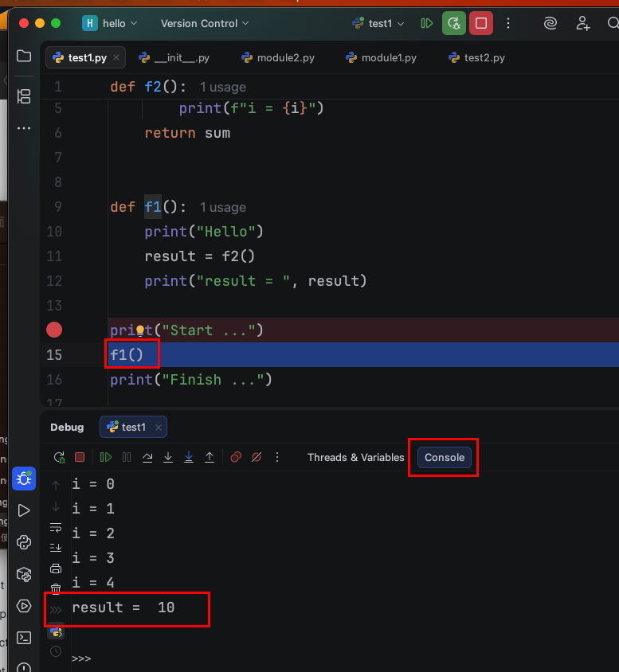
Task: Click the Console tab button
Action: (444, 457)
